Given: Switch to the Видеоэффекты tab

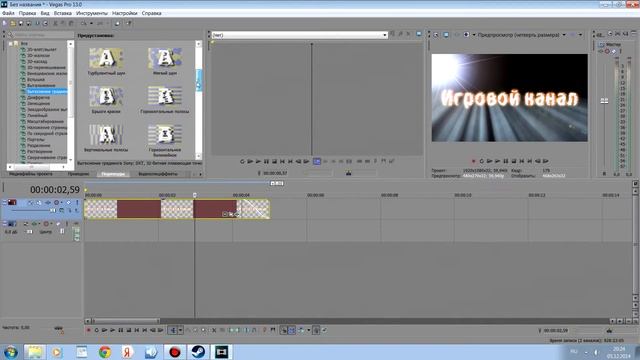Looking at the screenshot, I should [158, 174].
